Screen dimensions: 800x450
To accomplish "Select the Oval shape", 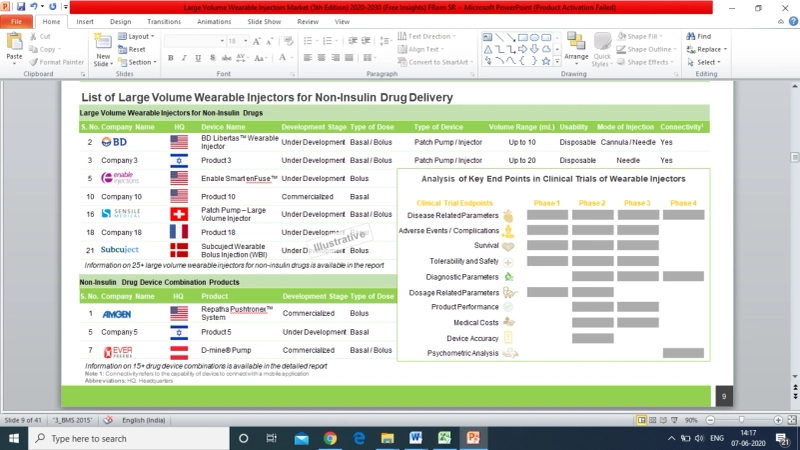I will tap(534, 37).
